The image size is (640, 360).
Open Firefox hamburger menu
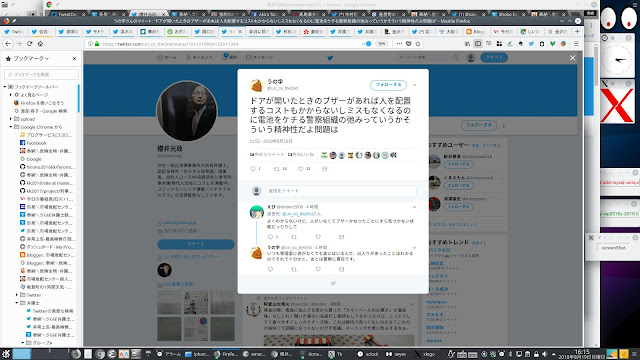[576, 44]
